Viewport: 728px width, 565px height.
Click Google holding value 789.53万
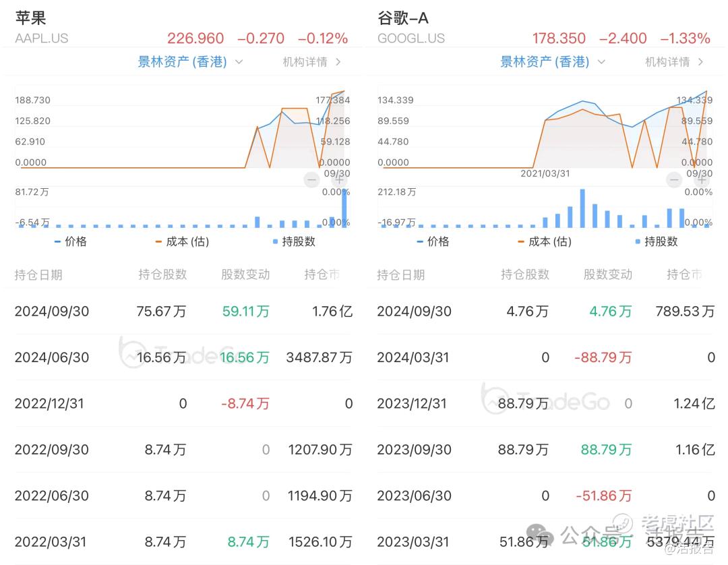click(x=686, y=311)
